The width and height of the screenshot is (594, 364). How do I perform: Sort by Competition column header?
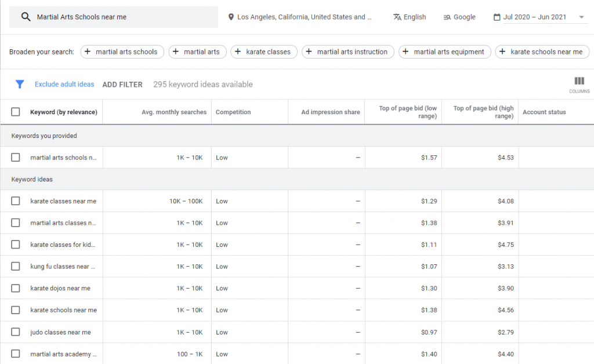pyautogui.click(x=233, y=112)
